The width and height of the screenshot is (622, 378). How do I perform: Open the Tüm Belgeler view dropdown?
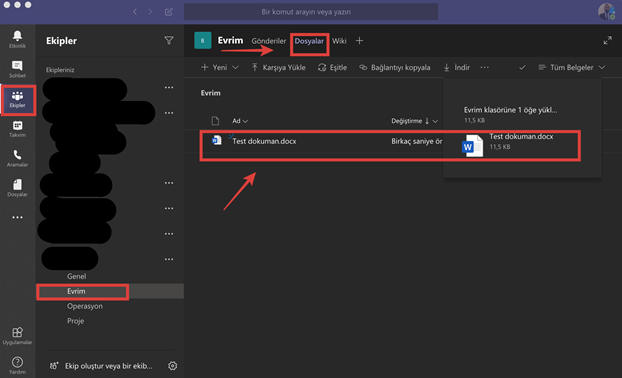tap(572, 67)
